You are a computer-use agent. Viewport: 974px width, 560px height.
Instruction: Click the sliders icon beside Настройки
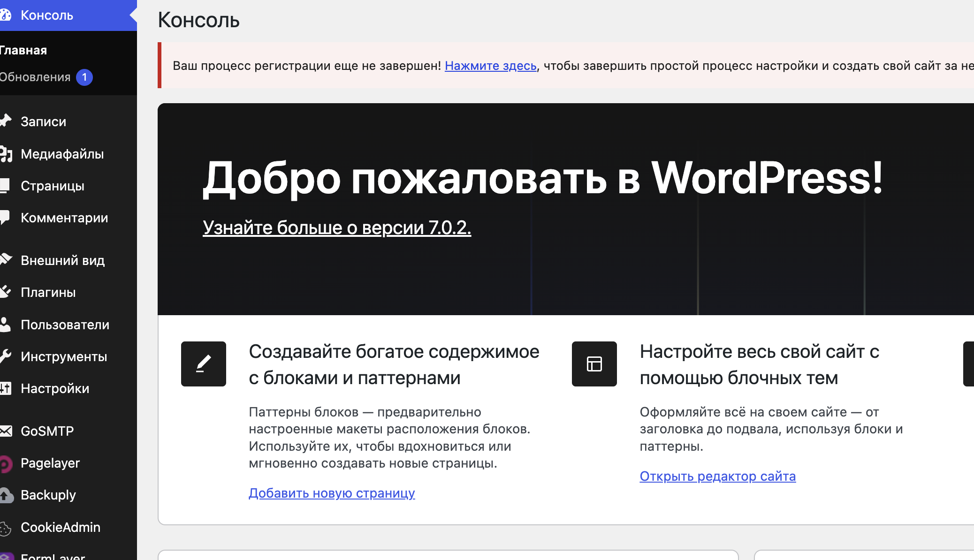(x=5, y=388)
